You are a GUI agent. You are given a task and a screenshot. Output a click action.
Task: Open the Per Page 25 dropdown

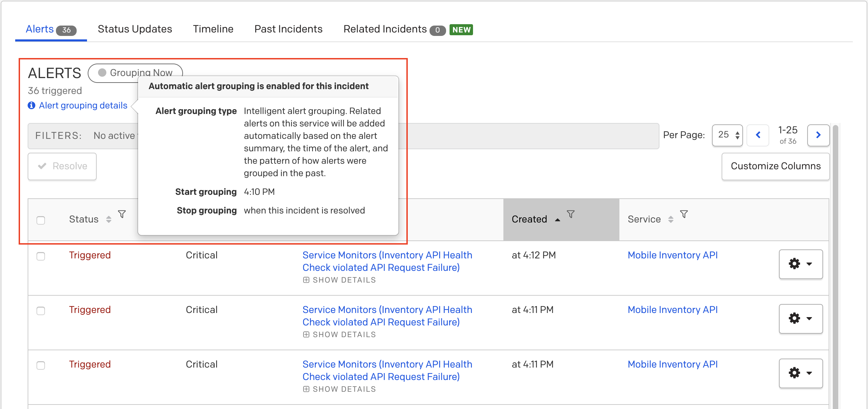(x=727, y=135)
